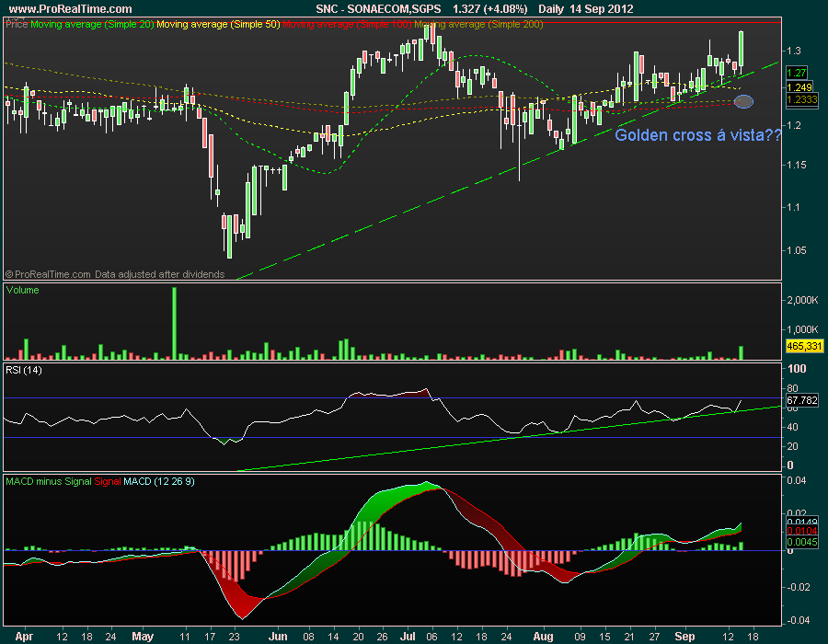This screenshot has width=828, height=644.
Task: Click the green 1.27 moving average value
Action: 797,73
